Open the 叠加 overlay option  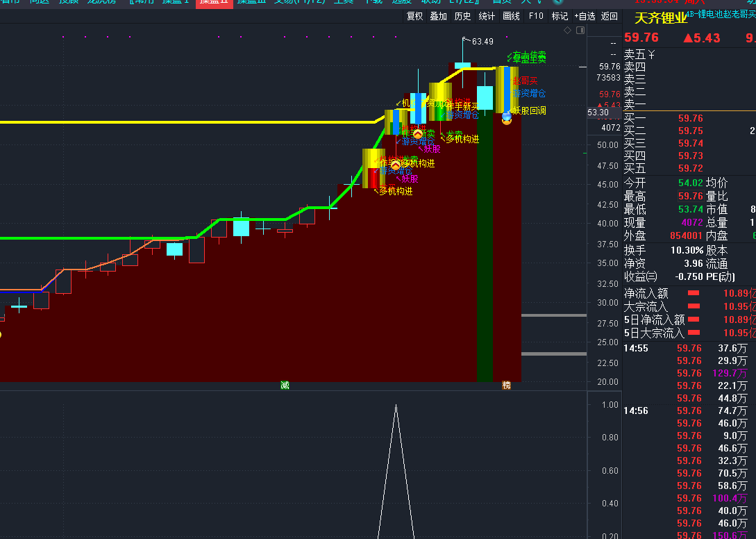[438, 17]
